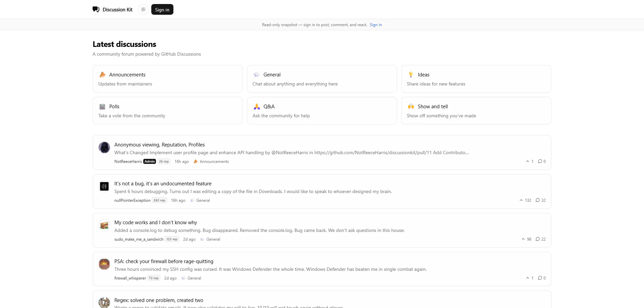The image size is (644, 308).
Task: Click firewall_whisperer avatar thumbnail
Action: pyautogui.click(x=104, y=264)
